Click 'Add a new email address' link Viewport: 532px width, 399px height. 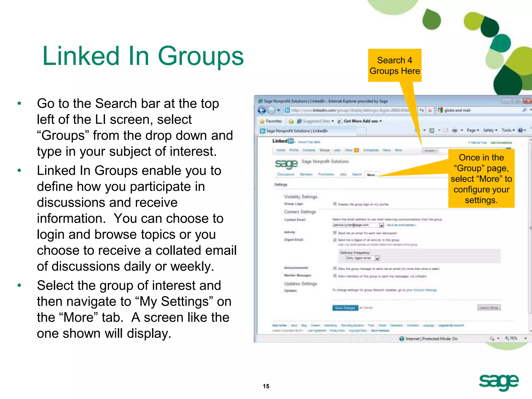401,225
